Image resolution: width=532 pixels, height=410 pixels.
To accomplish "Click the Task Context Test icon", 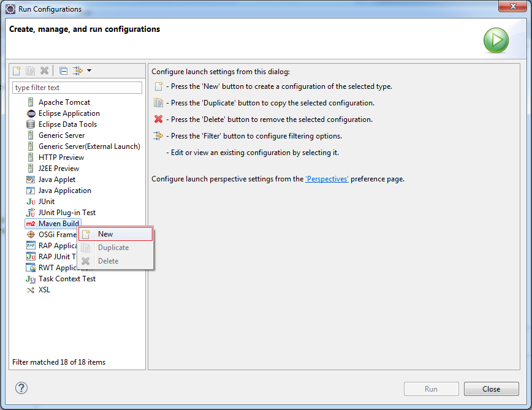I will [x=31, y=279].
